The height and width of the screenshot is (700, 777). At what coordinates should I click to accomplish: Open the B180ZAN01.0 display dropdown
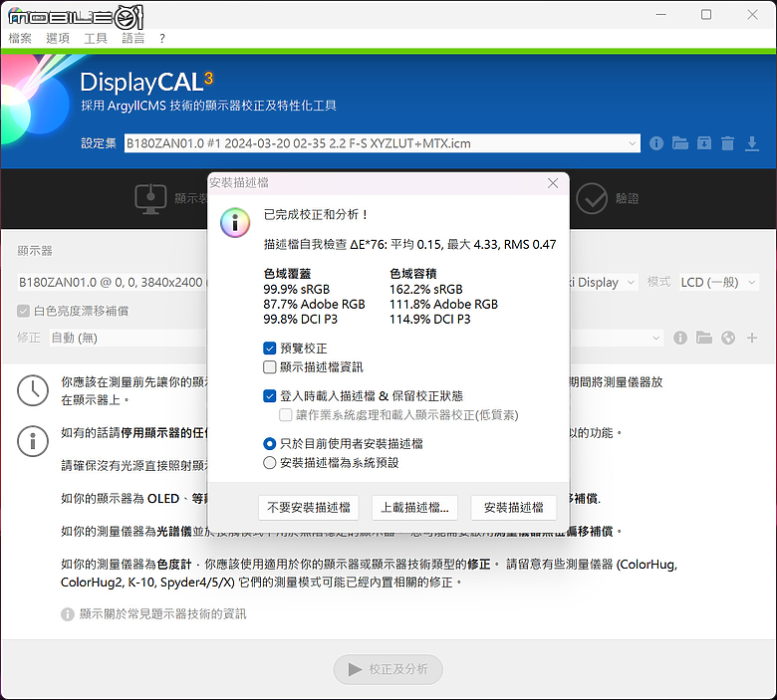(113, 283)
